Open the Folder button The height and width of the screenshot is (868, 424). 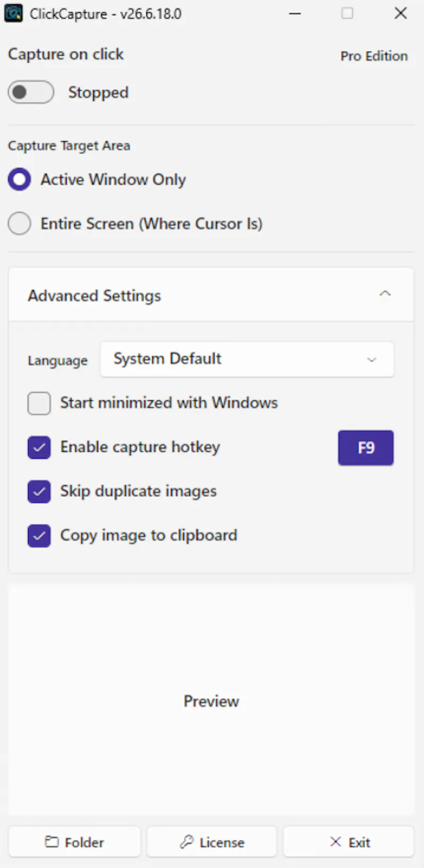75,842
